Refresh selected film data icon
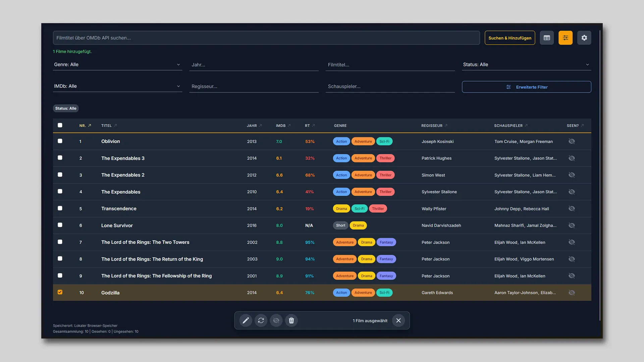The height and width of the screenshot is (362, 644). click(x=261, y=320)
